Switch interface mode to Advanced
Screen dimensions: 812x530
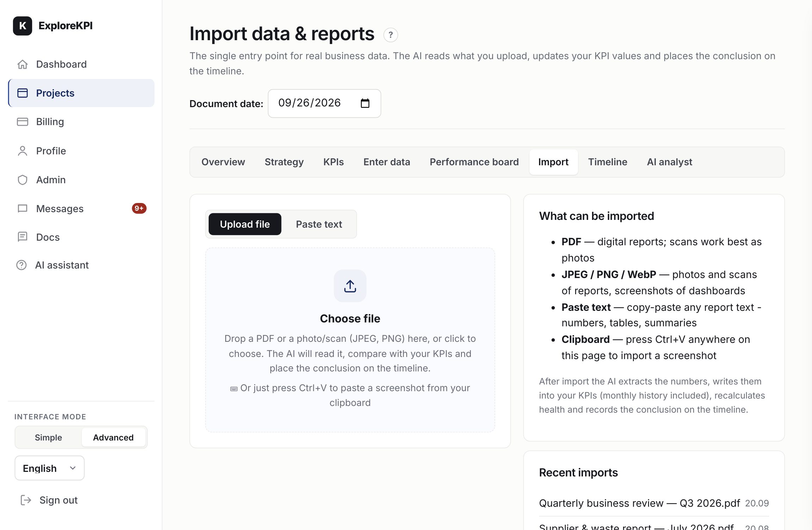pos(113,437)
